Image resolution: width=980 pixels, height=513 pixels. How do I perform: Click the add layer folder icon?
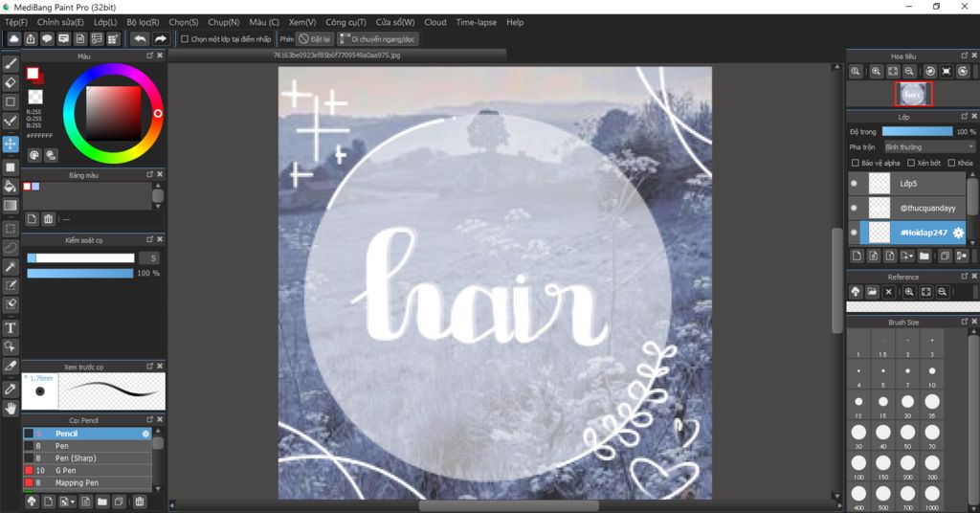(x=924, y=256)
